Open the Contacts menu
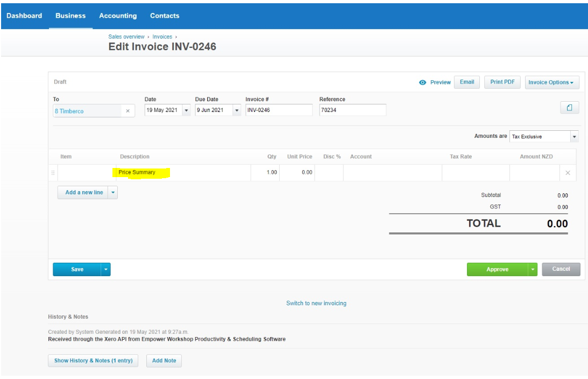Screen dimensions: 588x379 click(x=165, y=16)
